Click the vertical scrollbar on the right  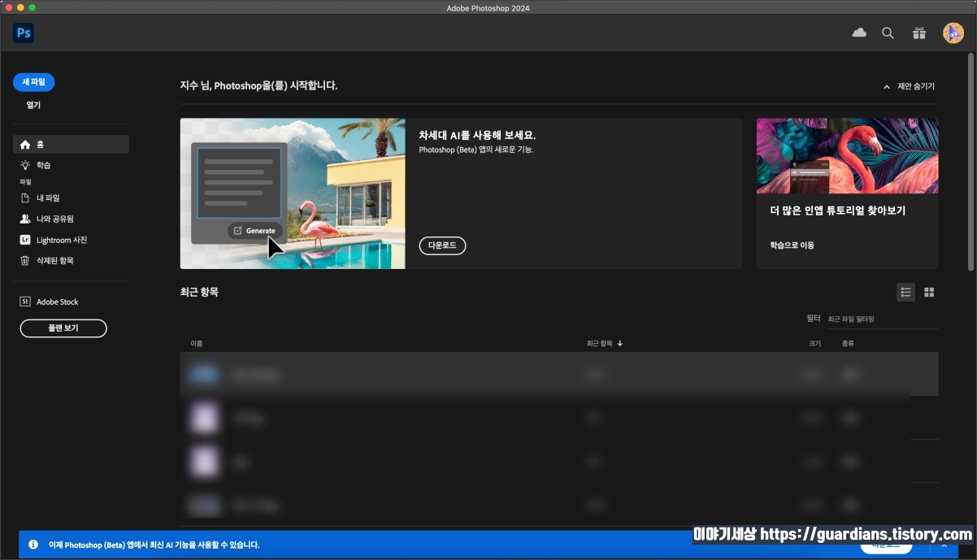pos(971,163)
